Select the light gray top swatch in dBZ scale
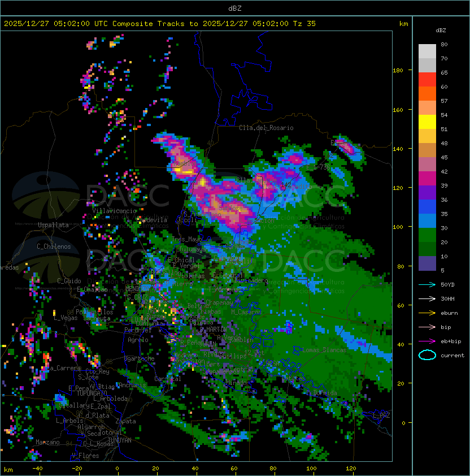Screen dimensions: 470x476 click(427, 51)
